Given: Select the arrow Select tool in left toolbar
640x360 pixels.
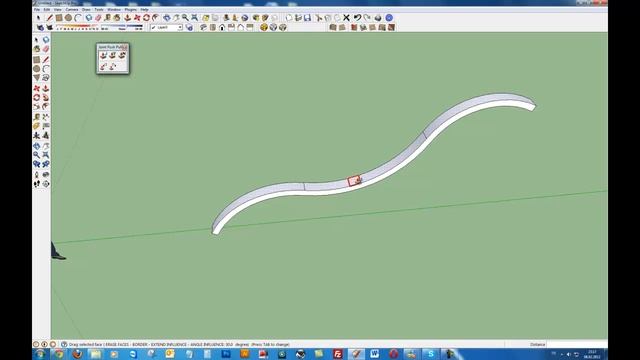Looking at the screenshot, I should click(x=36, y=40).
